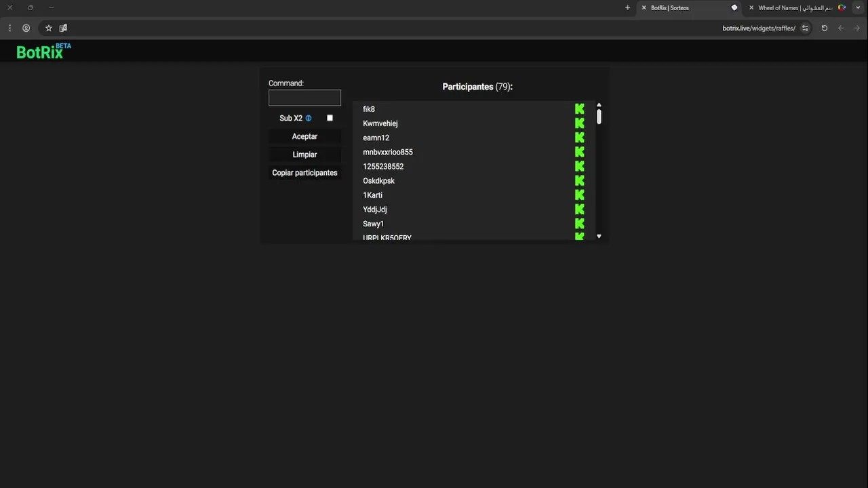Select participant mnbvxxrioo855
The height and width of the screenshot is (488, 868).
(x=388, y=152)
